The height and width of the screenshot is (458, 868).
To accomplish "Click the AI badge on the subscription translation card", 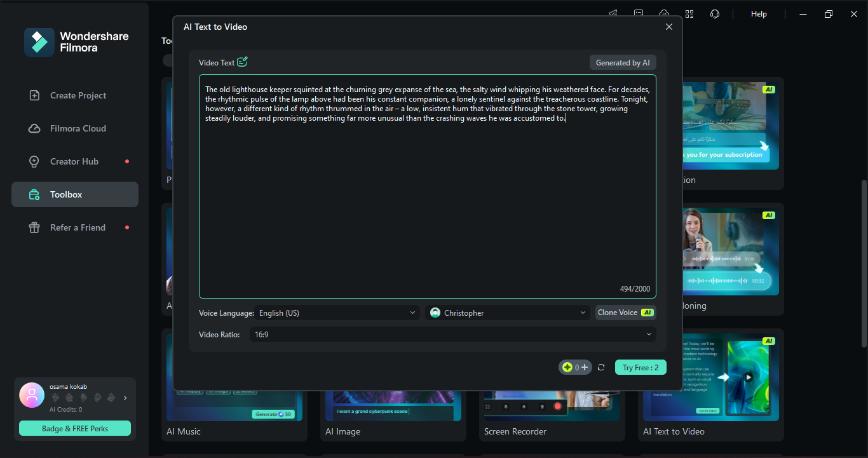I will click(x=769, y=90).
